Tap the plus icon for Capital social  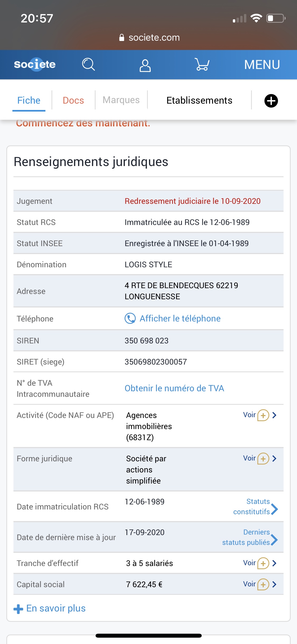(x=263, y=584)
